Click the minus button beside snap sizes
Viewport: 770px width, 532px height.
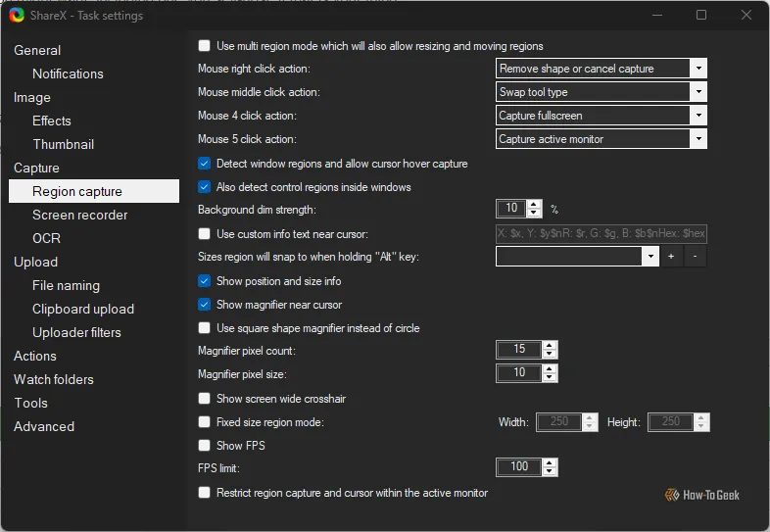coord(695,256)
